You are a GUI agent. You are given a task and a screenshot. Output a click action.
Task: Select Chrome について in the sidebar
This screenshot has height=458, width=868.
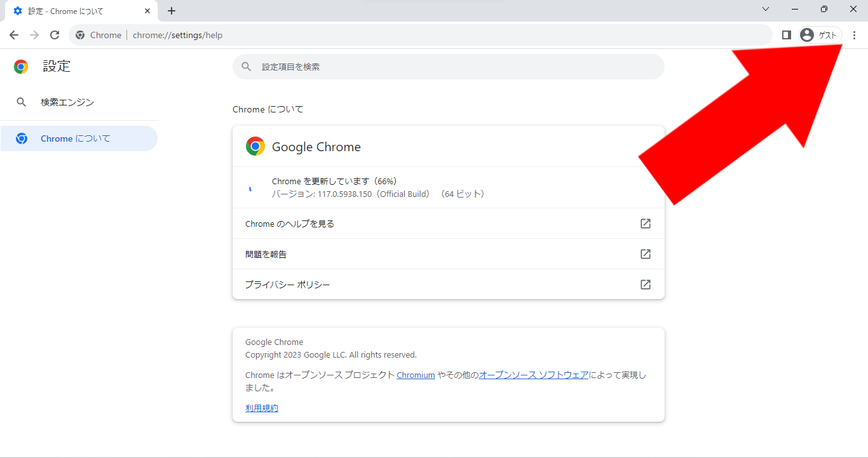(75, 138)
